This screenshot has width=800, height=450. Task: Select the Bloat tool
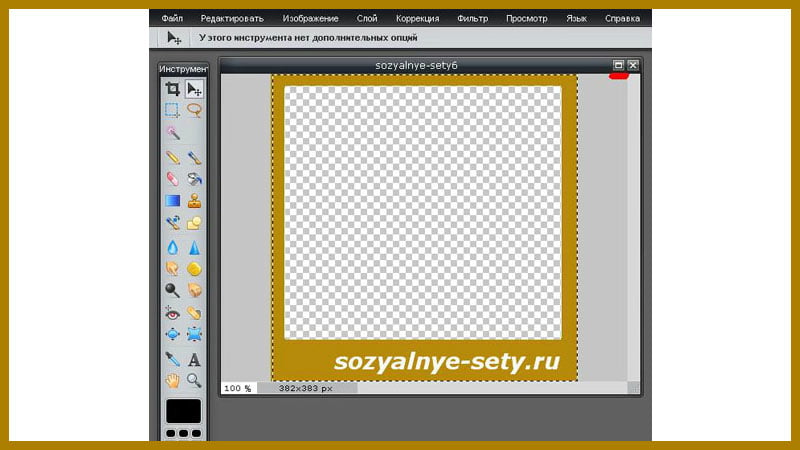pos(172,334)
